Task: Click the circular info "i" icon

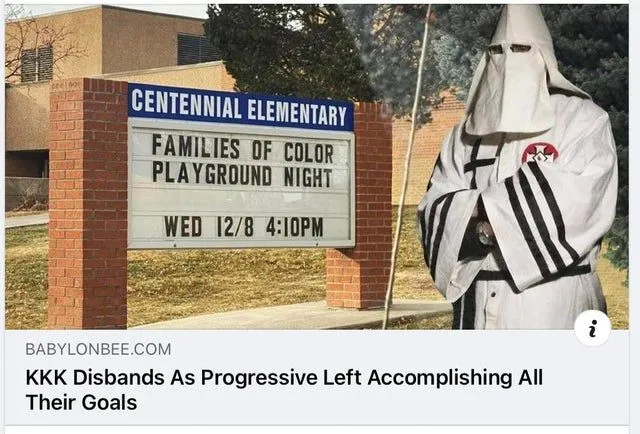Action: [592, 328]
